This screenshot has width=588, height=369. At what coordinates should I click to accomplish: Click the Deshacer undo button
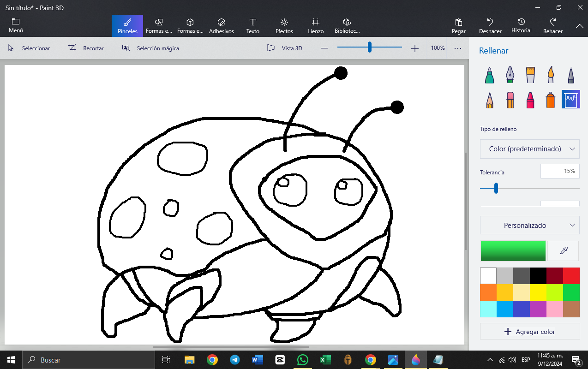[490, 26]
